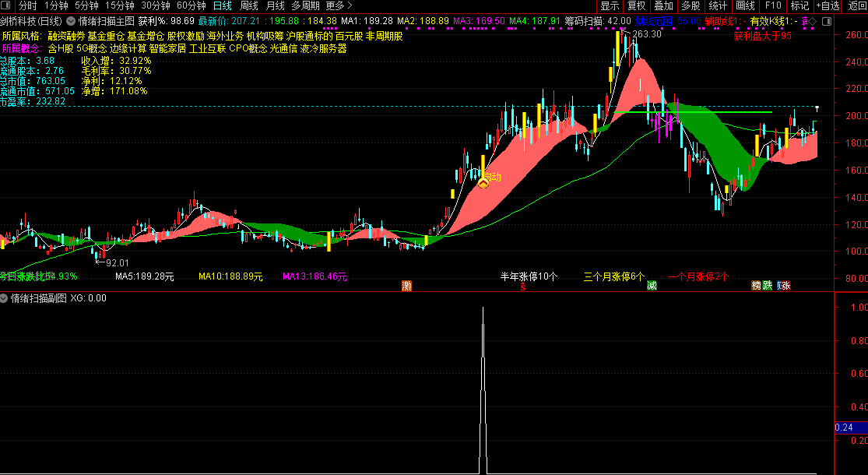Click the 涨 event marker icon
The height and width of the screenshot is (475, 868).
(x=785, y=286)
